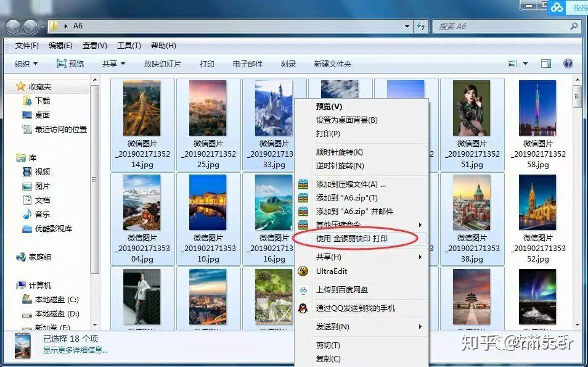Open the recent pages dropdown beside Forward button

43,27
